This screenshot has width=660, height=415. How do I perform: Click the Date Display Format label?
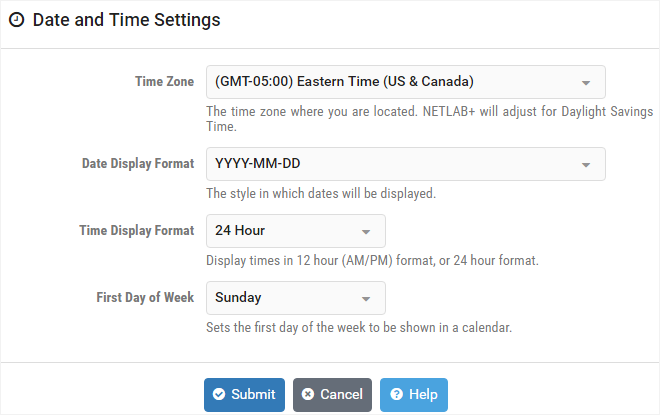coord(138,164)
